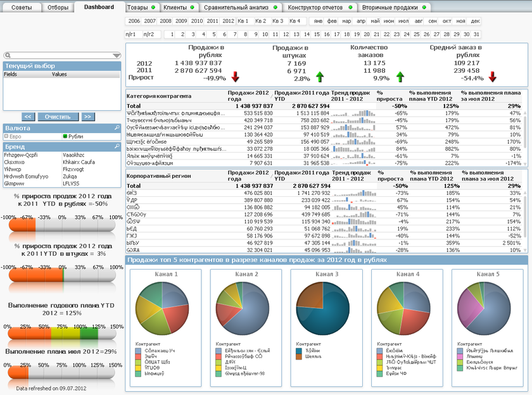Click the magnifier icon in the Валюта header
The height and width of the screenshot is (395, 532).
(117, 128)
